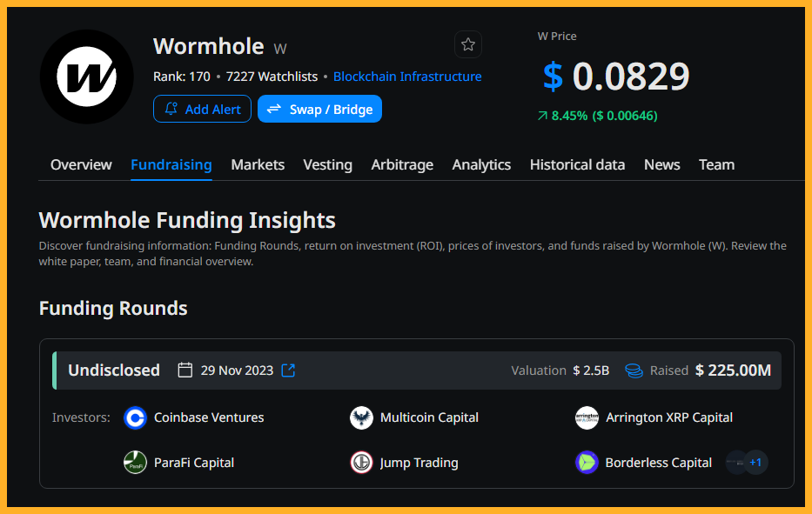
Task: Click the swap arrows icon in Swap / Bridge
Action: click(x=274, y=109)
